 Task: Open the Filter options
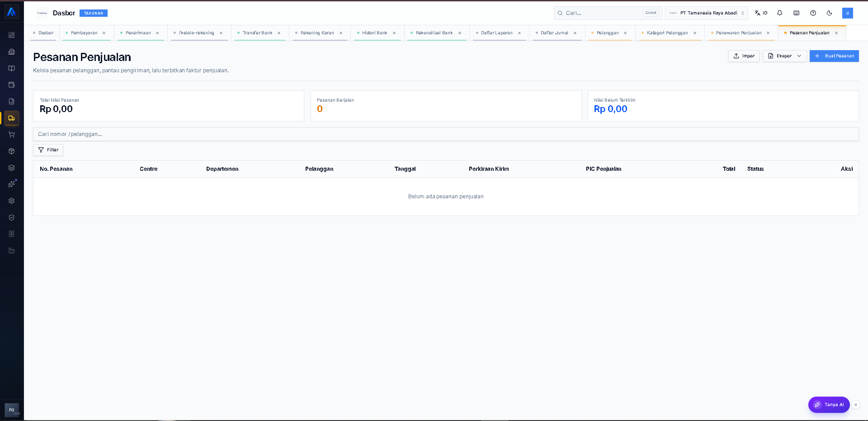click(x=48, y=150)
